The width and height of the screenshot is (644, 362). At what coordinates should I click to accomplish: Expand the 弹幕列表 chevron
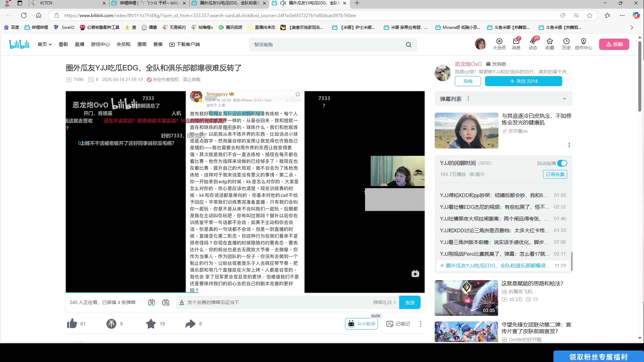565,99
